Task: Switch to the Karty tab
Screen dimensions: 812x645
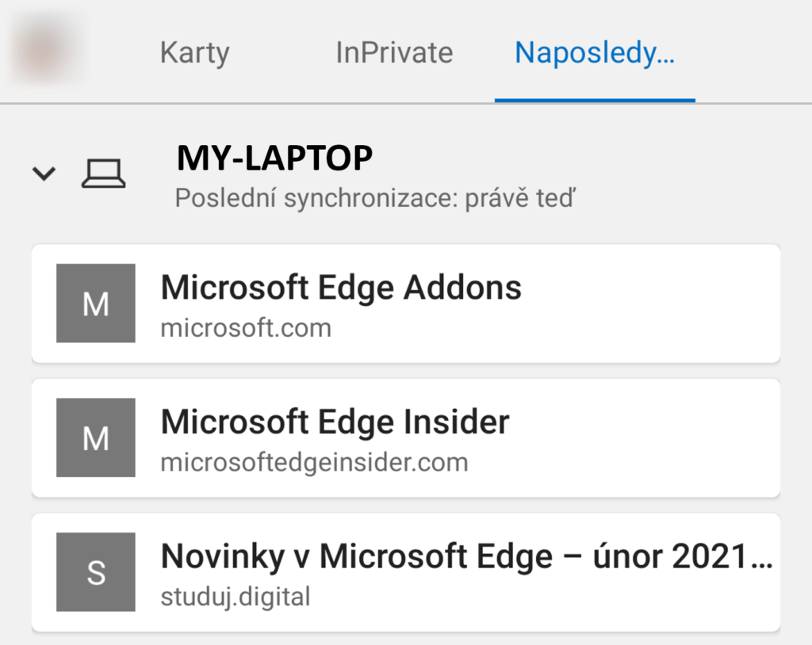Action: tap(194, 53)
